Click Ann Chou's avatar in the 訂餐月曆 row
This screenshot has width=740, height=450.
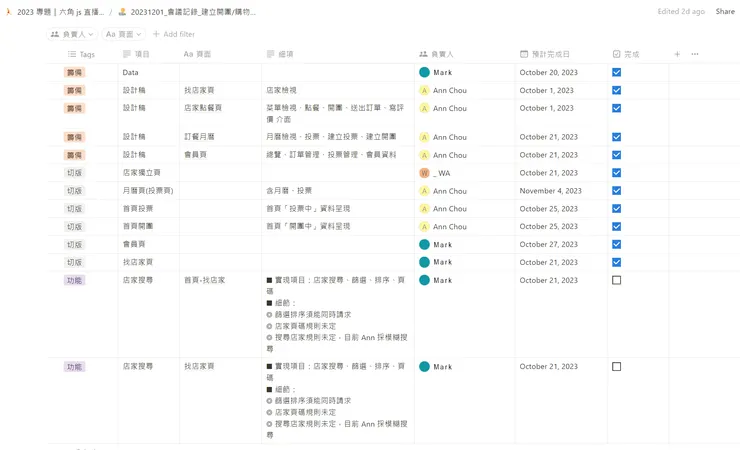(x=424, y=137)
